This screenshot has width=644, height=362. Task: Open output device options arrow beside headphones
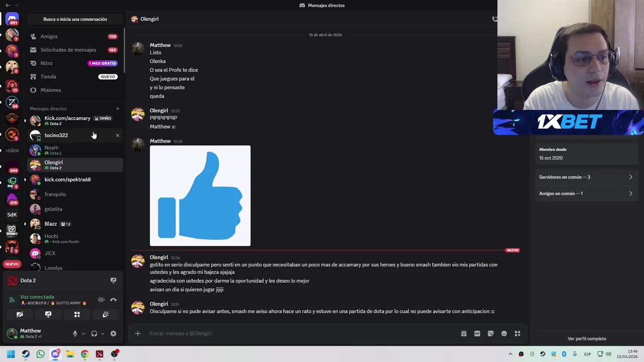pyautogui.click(x=103, y=333)
